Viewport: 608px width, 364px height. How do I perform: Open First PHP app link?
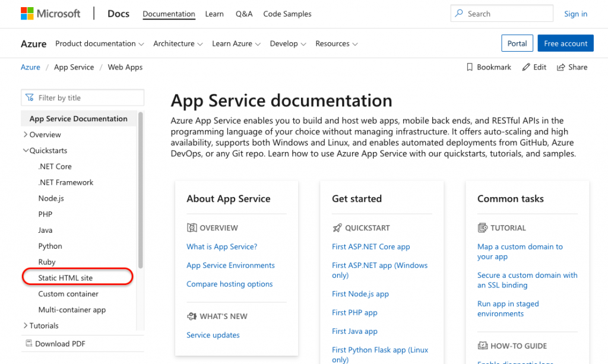[354, 312]
